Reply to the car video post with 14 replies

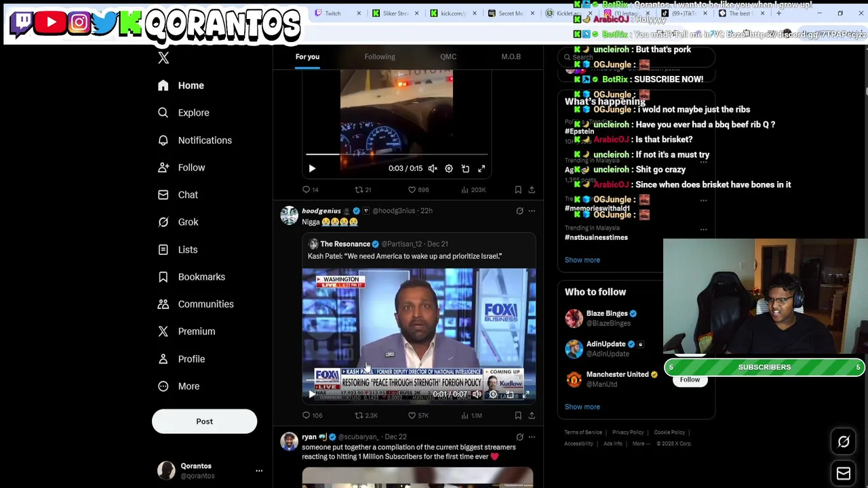pos(311,190)
